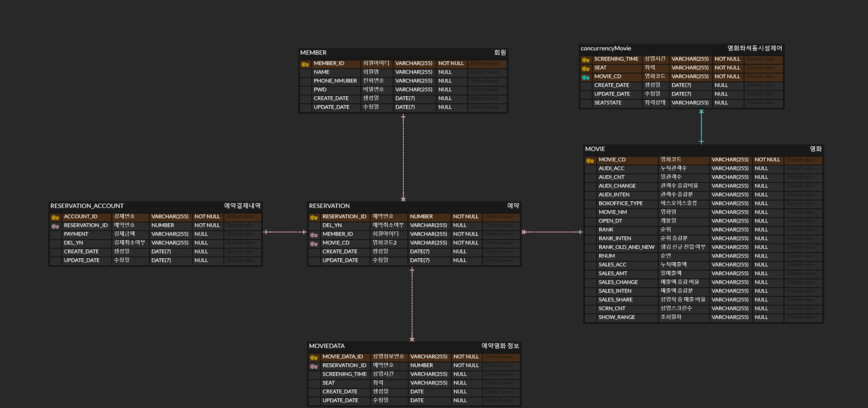Edit the 회원명 comment of the NAME column
The width and height of the screenshot is (868, 408).
372,72
